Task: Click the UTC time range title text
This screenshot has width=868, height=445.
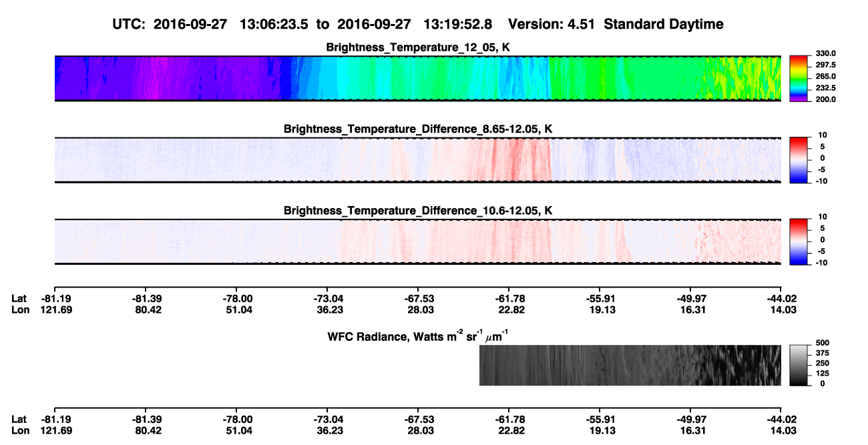Action: point(418,24)
